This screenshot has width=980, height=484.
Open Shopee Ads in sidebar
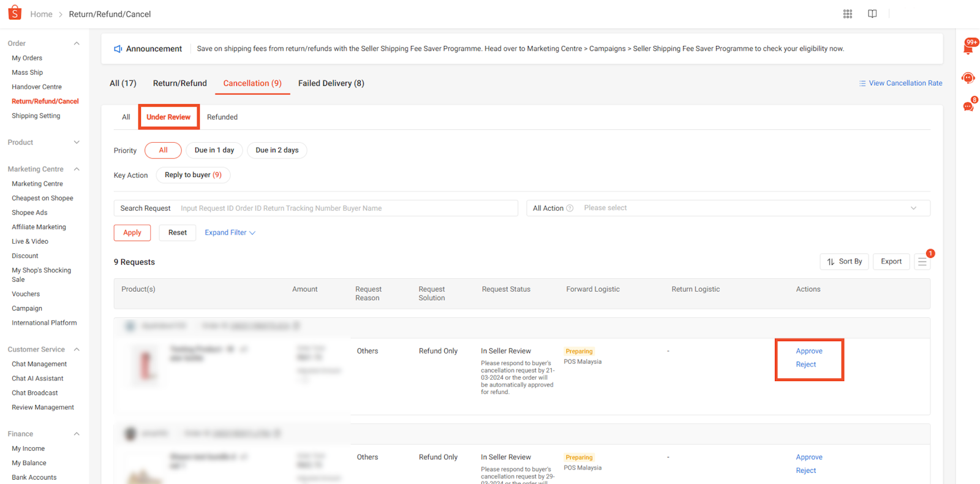tap(29, 213)
